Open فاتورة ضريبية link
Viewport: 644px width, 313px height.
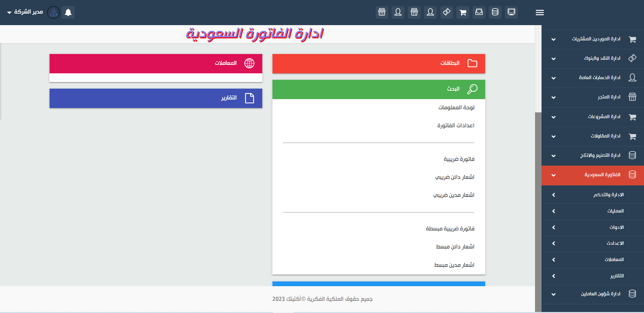coord(459,159)
